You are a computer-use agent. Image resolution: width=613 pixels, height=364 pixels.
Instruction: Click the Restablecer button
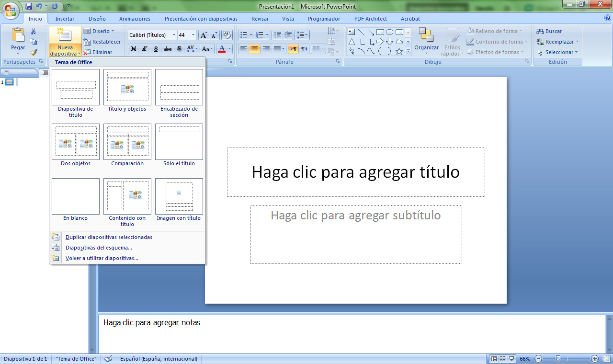[102, 42]
